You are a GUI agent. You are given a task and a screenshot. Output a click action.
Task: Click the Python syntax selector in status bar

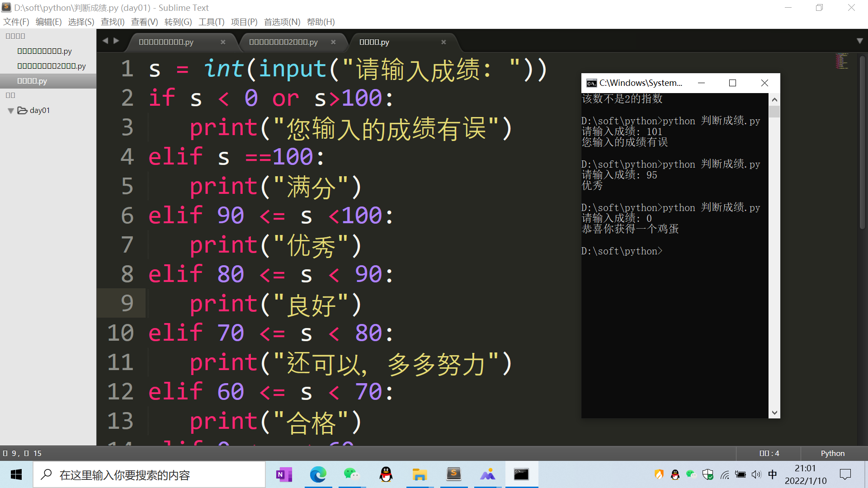pyautogui.click(x=832, y=453)
